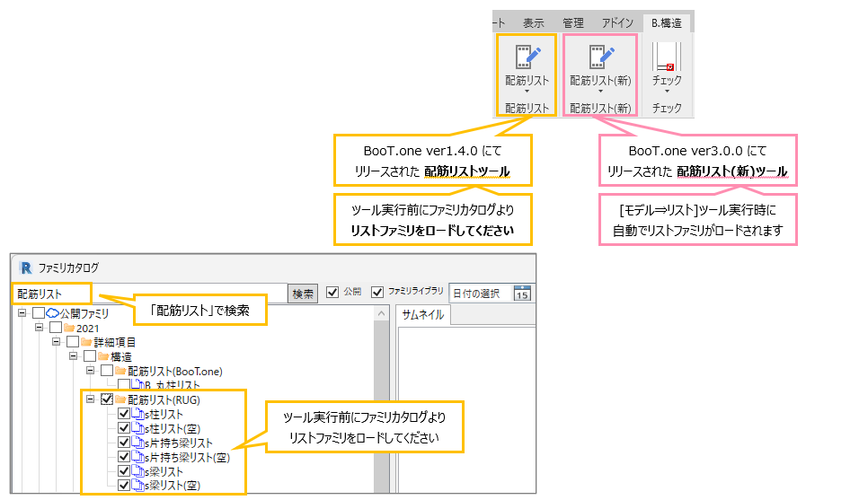Click the 検索 search button
The width and height of the screenshot is (868, 500).
302,294
